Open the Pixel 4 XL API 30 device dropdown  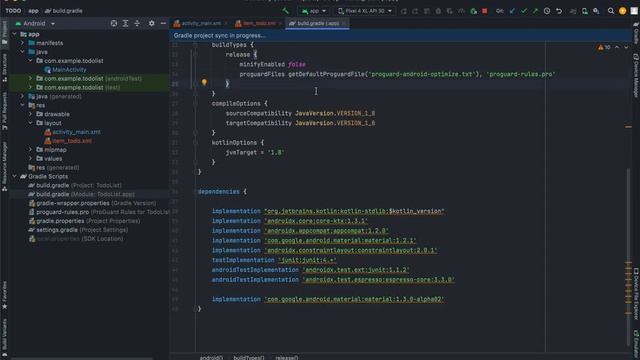pos(364,11)
